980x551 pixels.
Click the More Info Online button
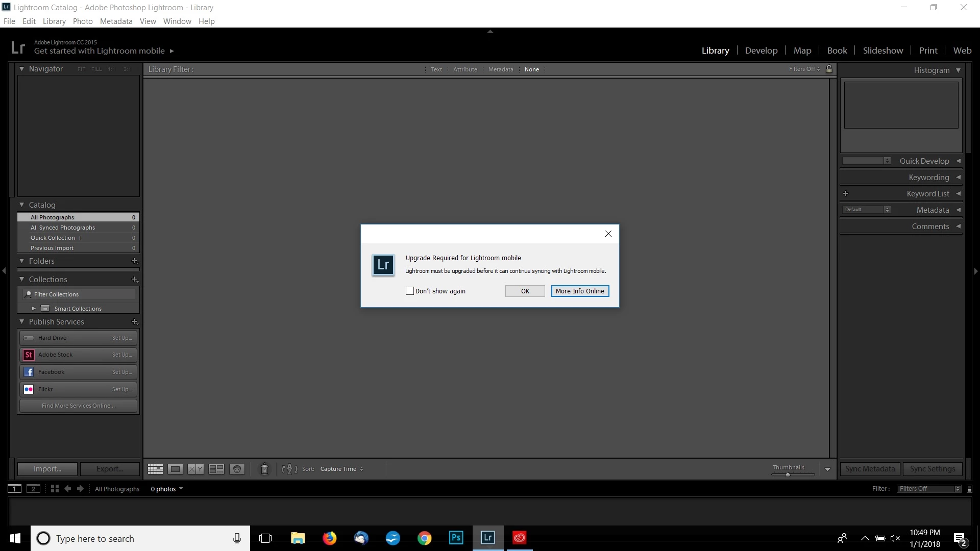pos(580,291)
